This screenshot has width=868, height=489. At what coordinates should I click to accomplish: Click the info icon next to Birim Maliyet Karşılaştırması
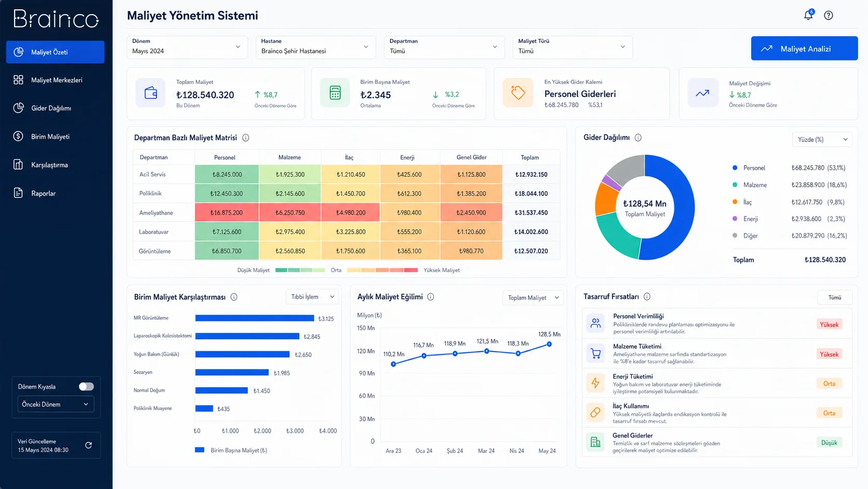tap(234, 297)
